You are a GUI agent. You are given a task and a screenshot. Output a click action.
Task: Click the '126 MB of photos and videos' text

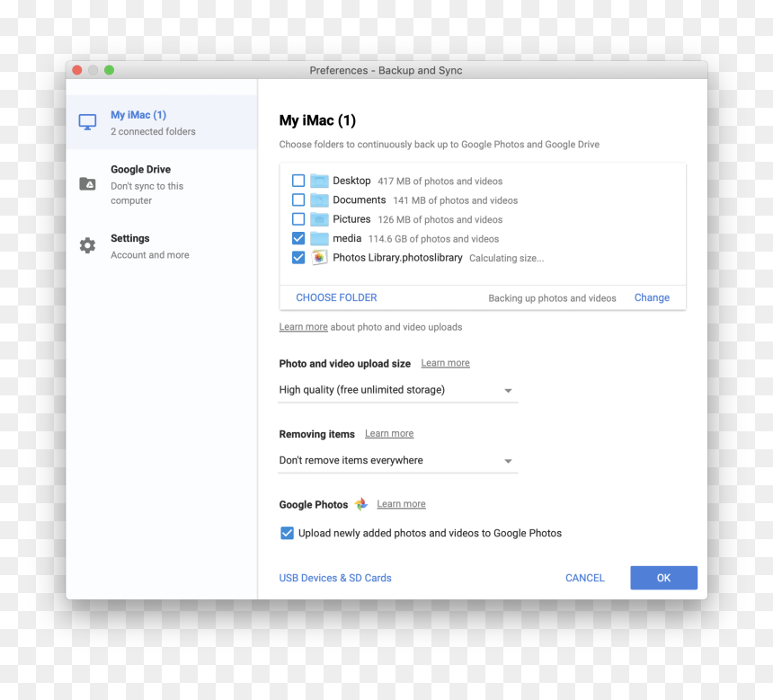440,220
